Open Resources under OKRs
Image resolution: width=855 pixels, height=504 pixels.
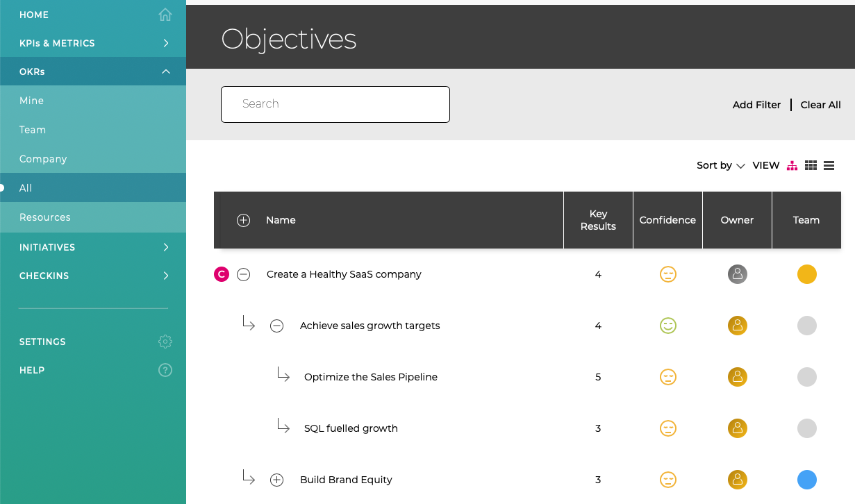tap(93, 217)
